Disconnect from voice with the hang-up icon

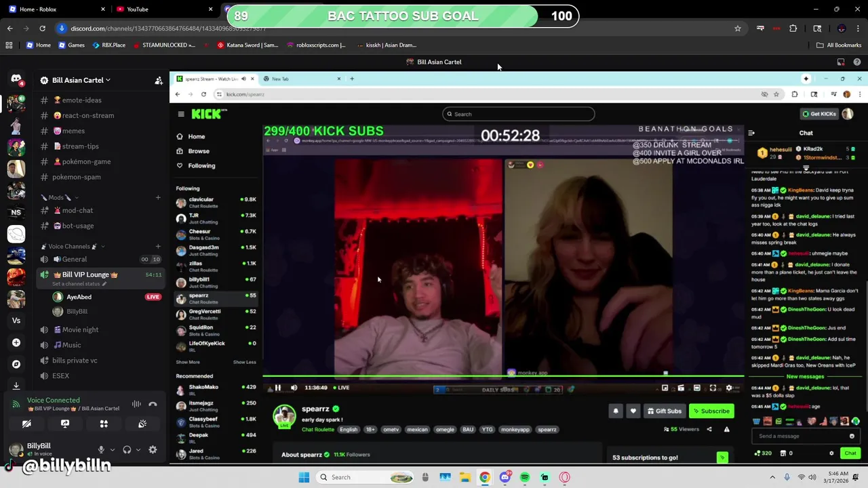153,404
